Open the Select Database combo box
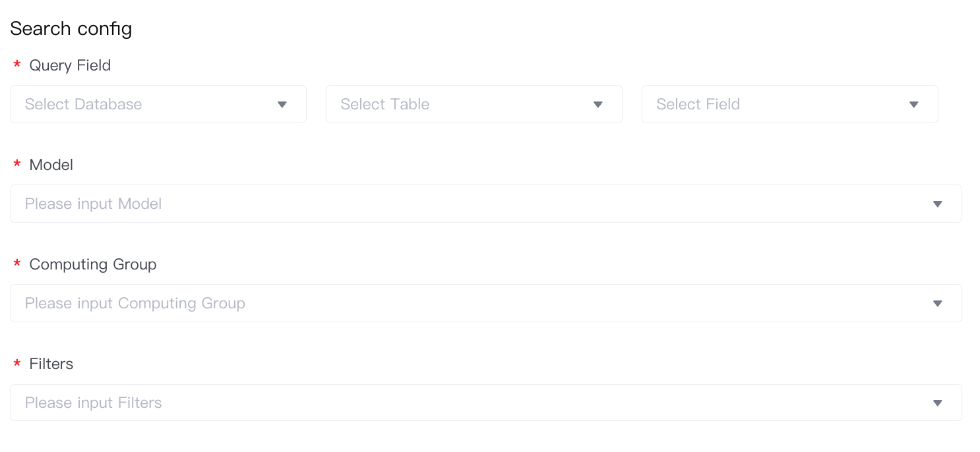The height and width of the screenshot is (452, 980). click(145, 104)
